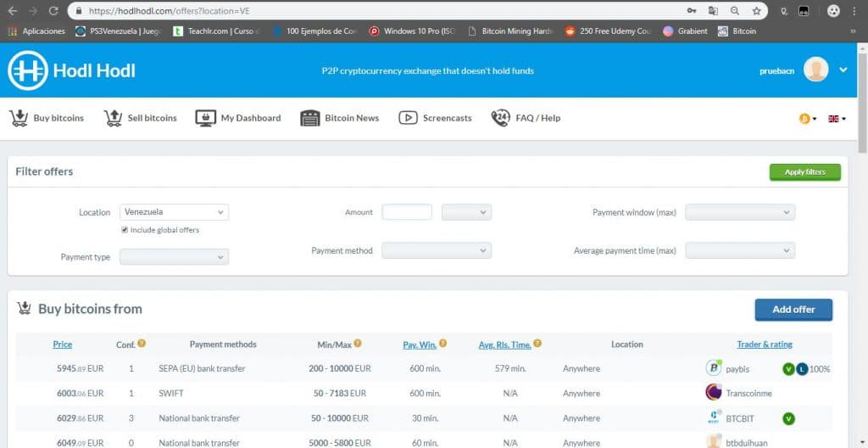The height and width of the screenshot is (448, 868).
Task: Open the translate page icon
Action: click(713, 10)
